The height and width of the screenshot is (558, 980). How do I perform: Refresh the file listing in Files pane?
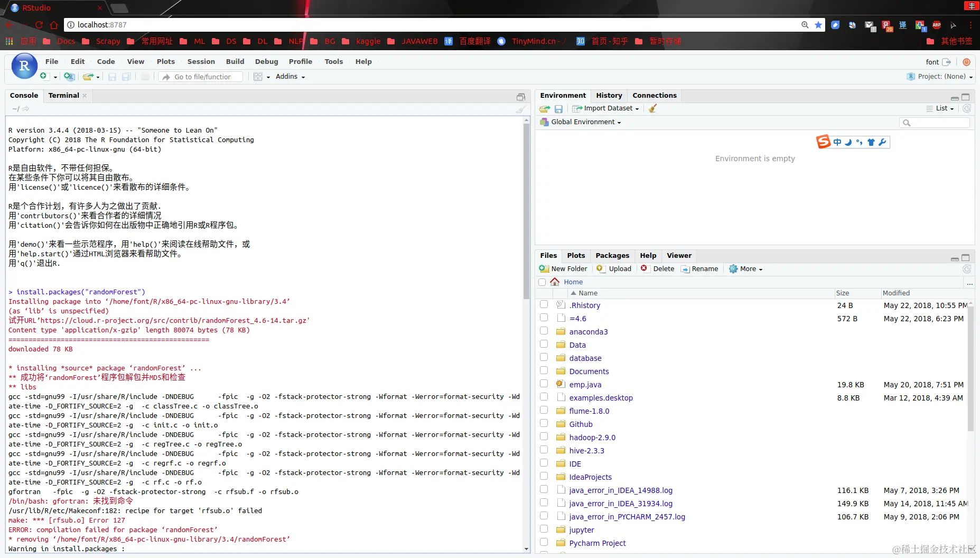(x=967, y=269)
